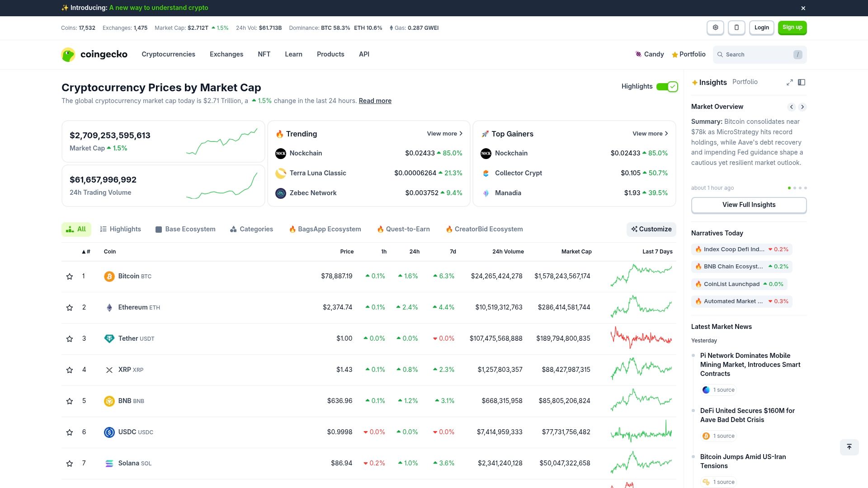This screenshot has height=488, width=868.
Task: Click Zebec Network icon
Action: click(281, 193)
